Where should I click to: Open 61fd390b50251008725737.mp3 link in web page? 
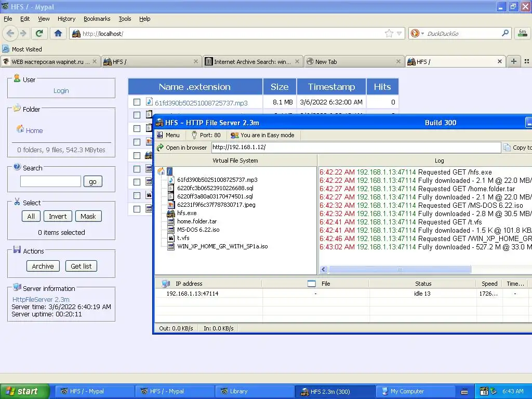(201, 103)
